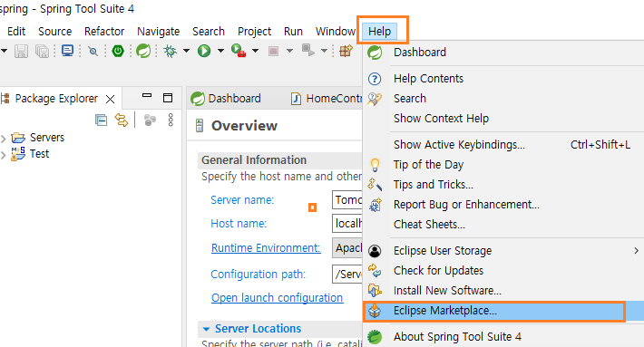Click the green Boot Dashboard power icon
Viewport: 644px width, 347px height.
tap(118, 51)
